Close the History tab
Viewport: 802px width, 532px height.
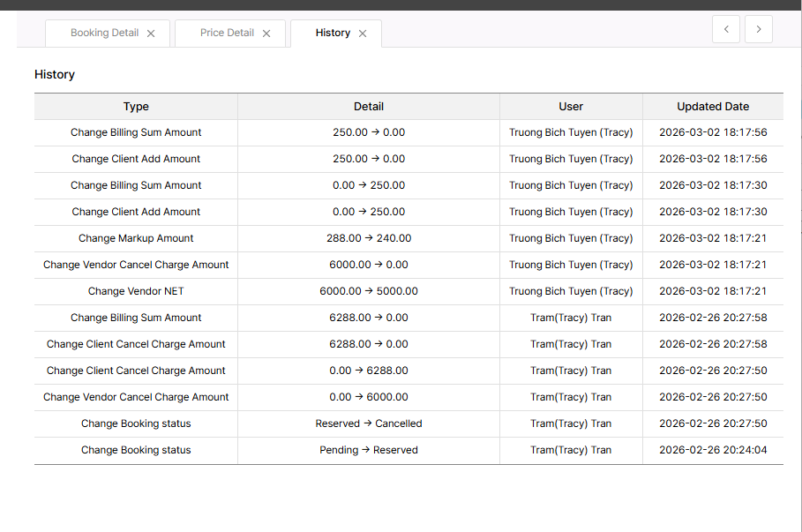coord(363,34)
